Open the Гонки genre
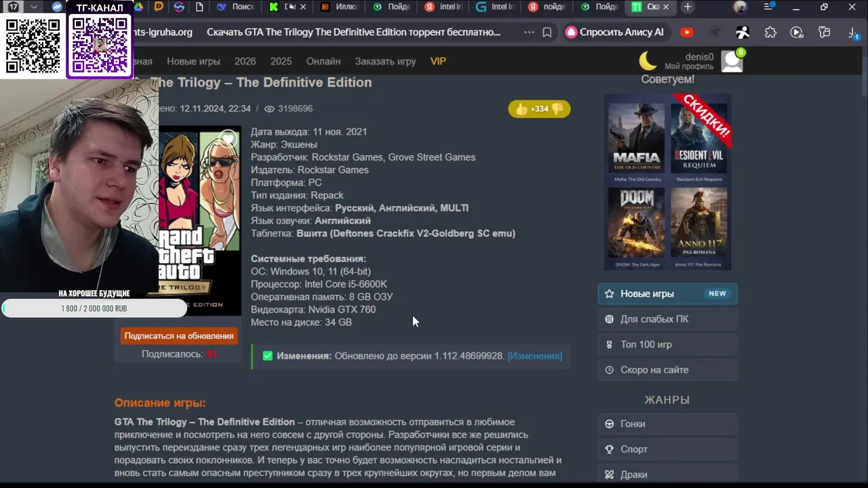The image size is (868, 488). [x=667, y=424]
